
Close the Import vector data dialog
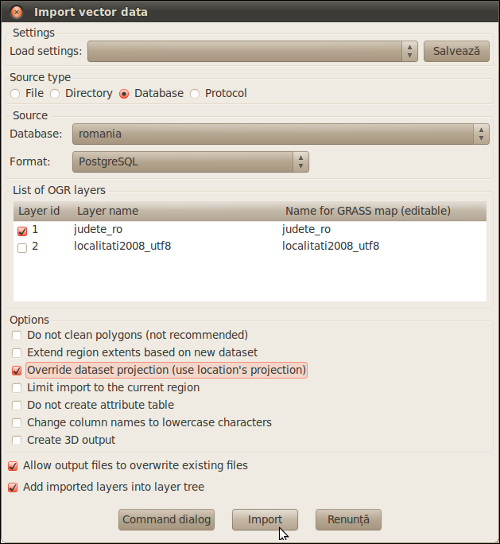pos(16,12)
